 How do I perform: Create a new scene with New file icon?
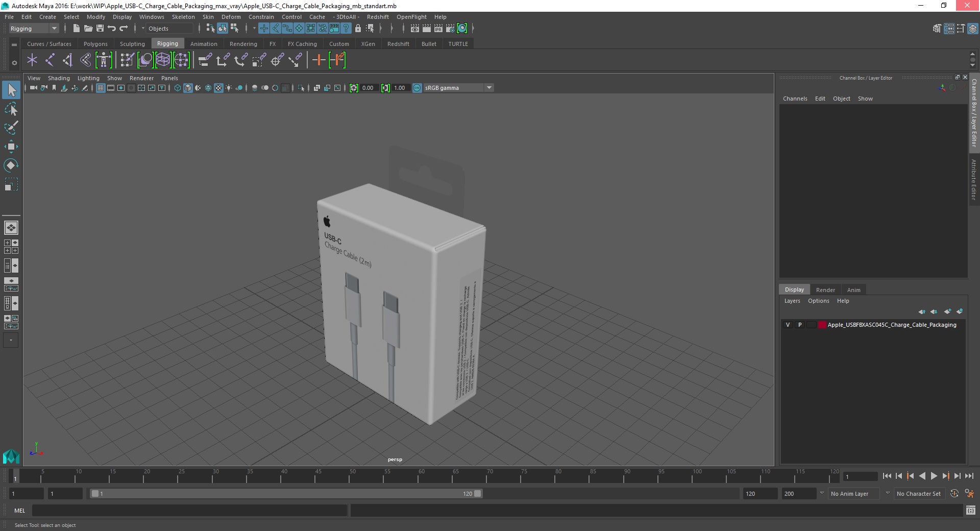[76, 29]
